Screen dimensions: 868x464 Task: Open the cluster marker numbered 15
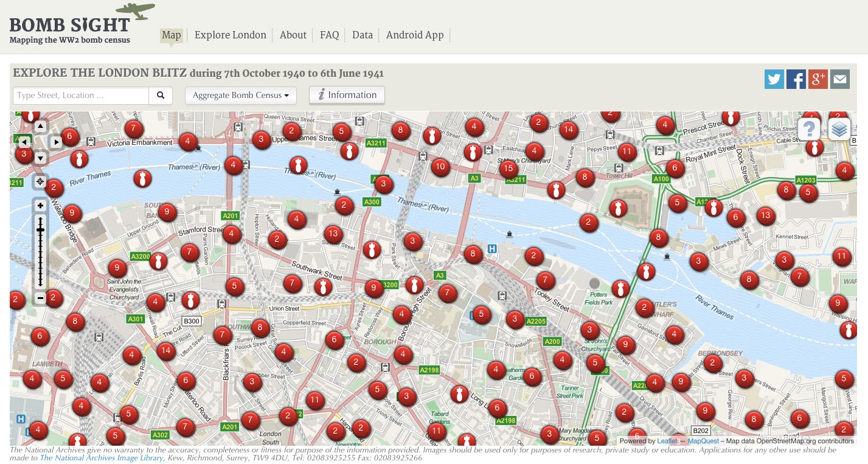point(508,168)
